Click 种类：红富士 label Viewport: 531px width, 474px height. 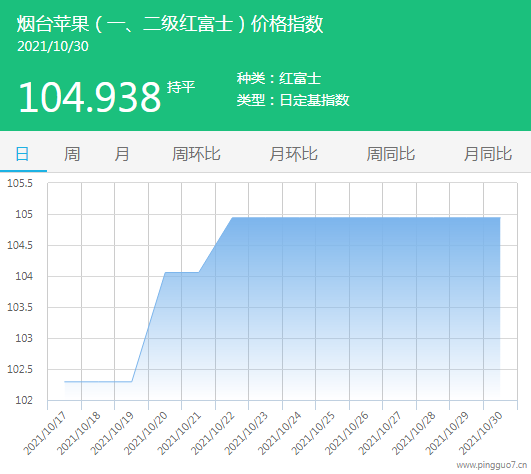pyautogui.click(x=279, y=79)
